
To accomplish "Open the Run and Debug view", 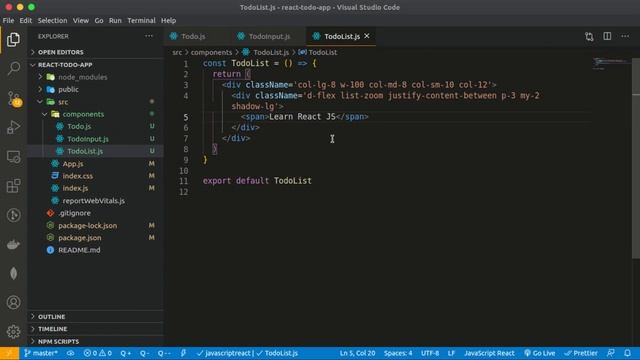I will [13, 127].
